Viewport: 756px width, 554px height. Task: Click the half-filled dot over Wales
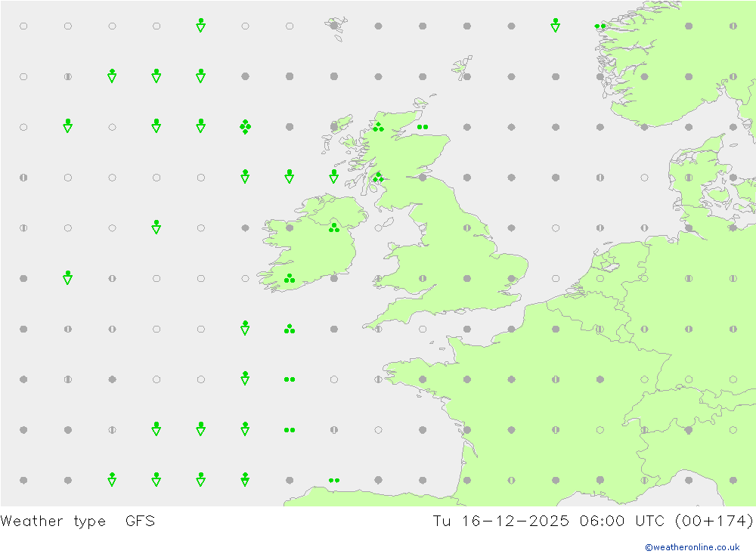pos(423,278)
